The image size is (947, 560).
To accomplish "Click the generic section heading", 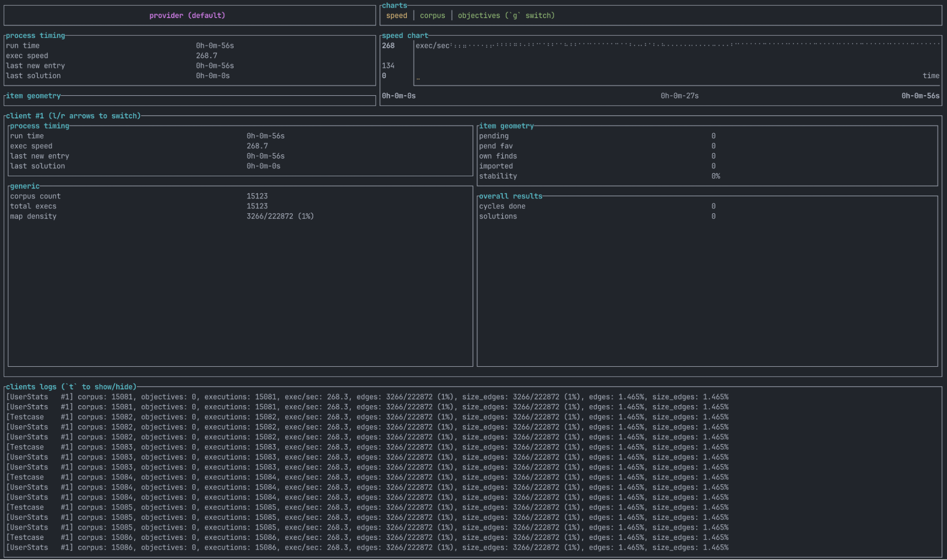I will coord(25,186).
